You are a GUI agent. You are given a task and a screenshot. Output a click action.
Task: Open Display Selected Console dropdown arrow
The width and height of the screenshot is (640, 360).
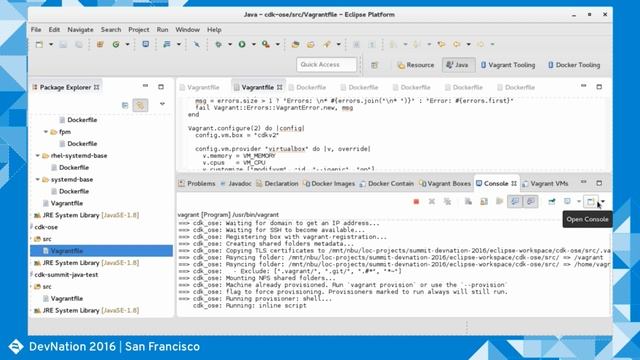click(578, 202)
